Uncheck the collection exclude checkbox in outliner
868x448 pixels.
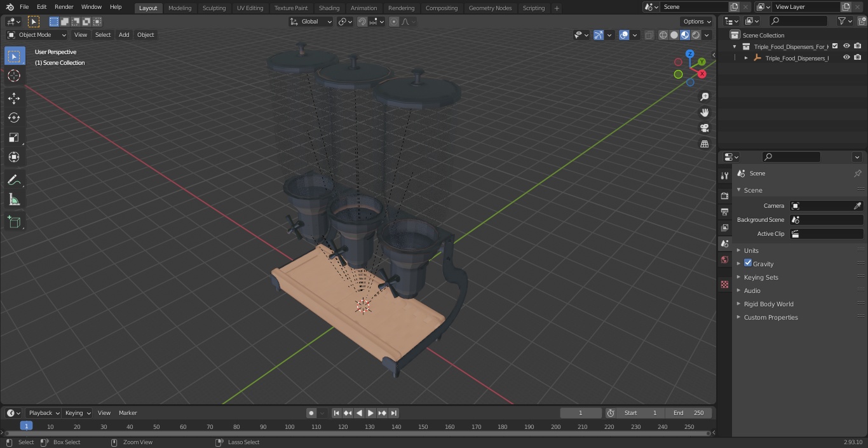tap(835, 46)
